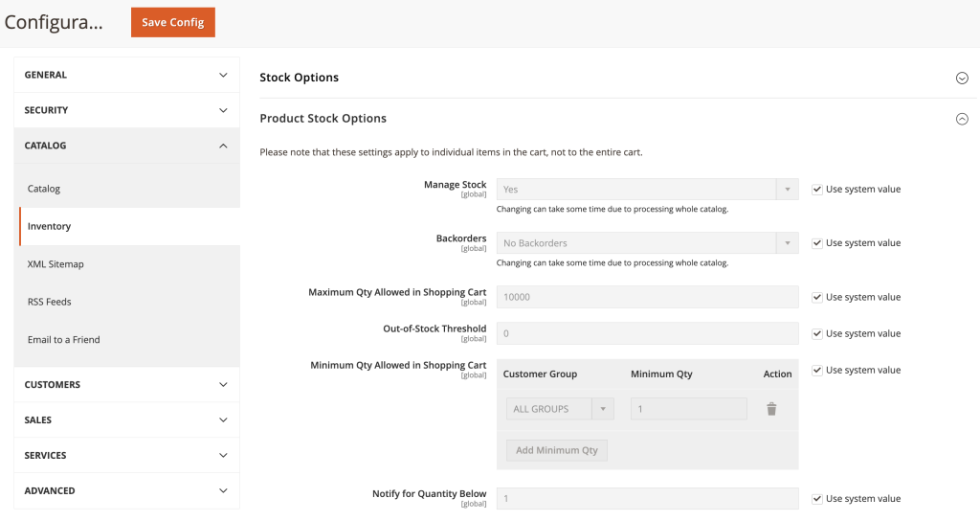The height and width of the screenshot is (521, 980).
Task: Click the Add Minimum Qty button
Action: point(557,450)
